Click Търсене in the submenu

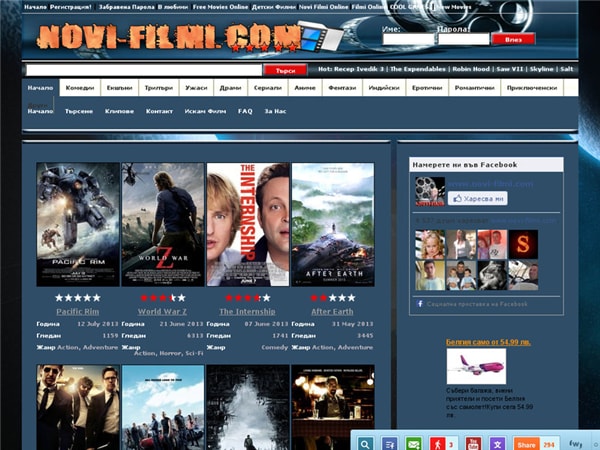[x=79, y=111]
